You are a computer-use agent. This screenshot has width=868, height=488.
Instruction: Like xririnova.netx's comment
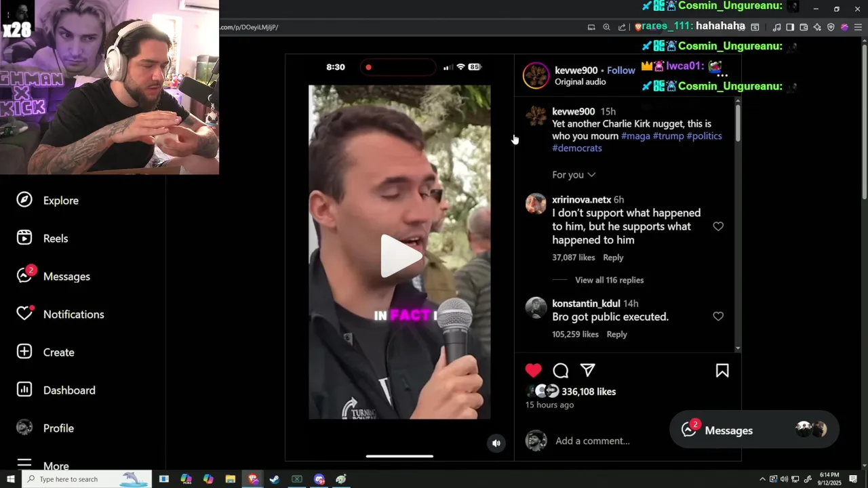(718, 226)
